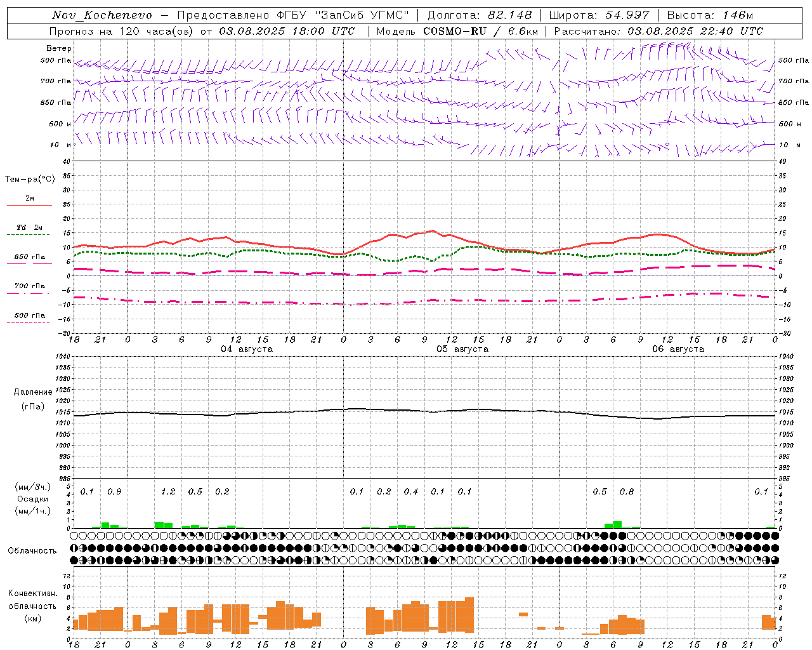Viewport: 812px width, 650px height.
Task: Click the black pressure curve line
Action: click(x=425, y=411)
